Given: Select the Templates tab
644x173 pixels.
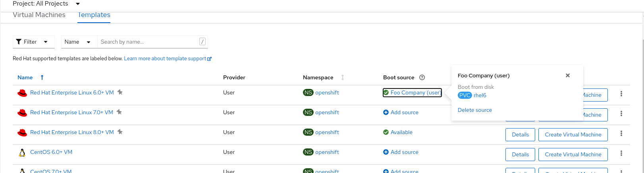Looking at the screenshot, I should coord(94,15).
